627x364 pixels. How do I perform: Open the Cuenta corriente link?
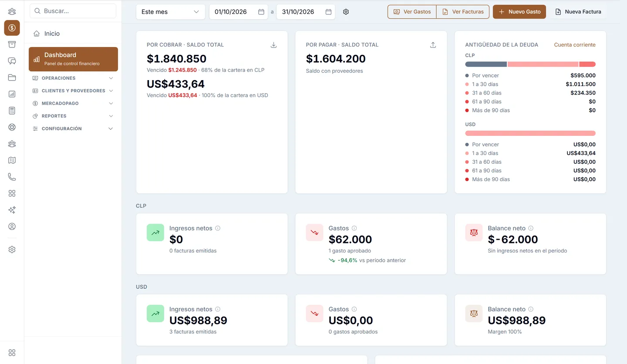575,45
